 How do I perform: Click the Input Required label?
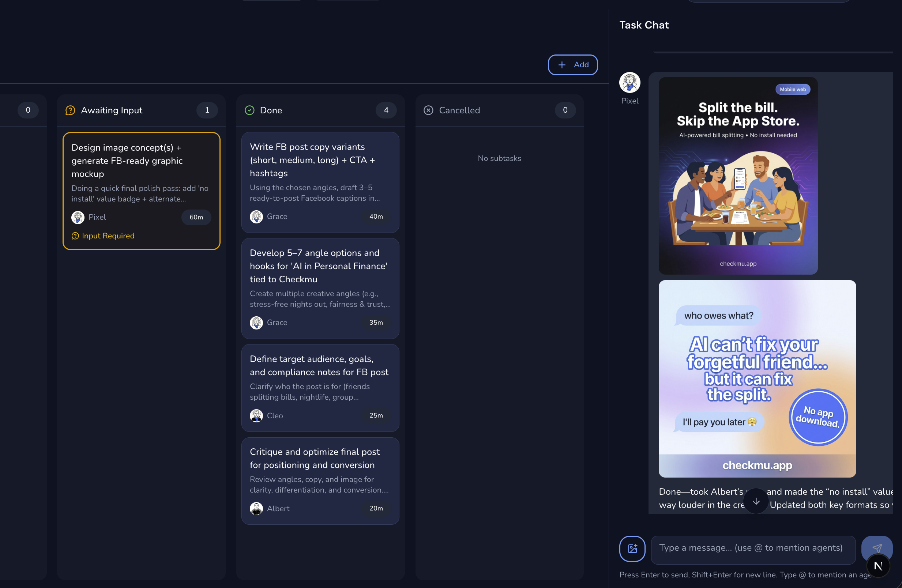pos(108,235)
